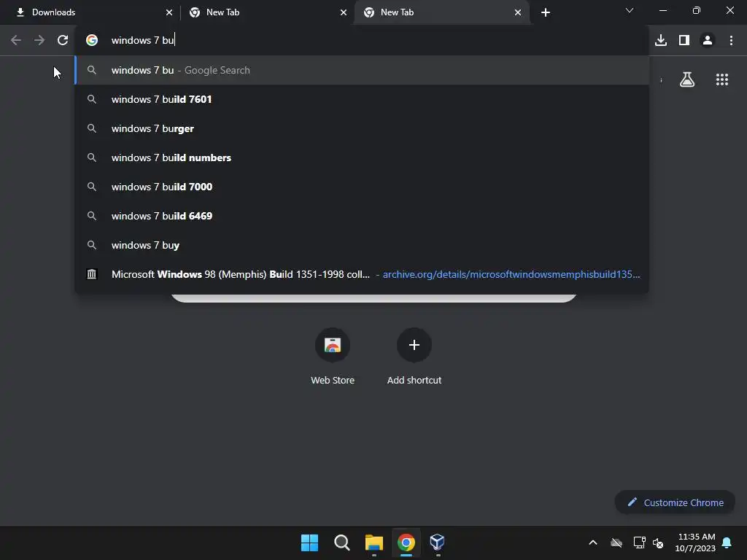Go back using the back arrow
Screen dimensions: 747x560
click(x=16, y=40)
